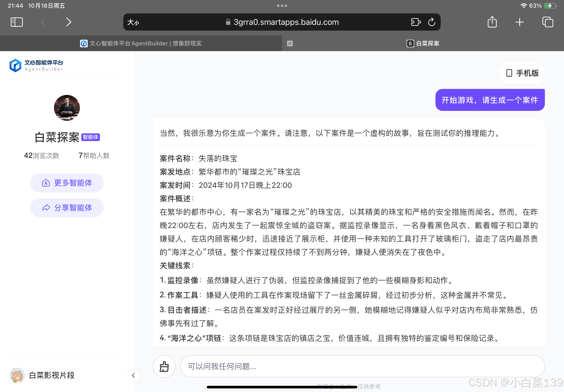The height and width of the screenshot is (392, 564).
Task: Open the Share sheet icon
Action: point(492,22)
